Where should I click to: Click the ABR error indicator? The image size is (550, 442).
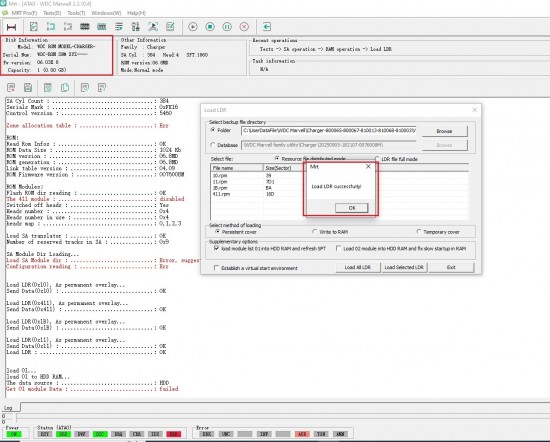click(x=302, y=434)
